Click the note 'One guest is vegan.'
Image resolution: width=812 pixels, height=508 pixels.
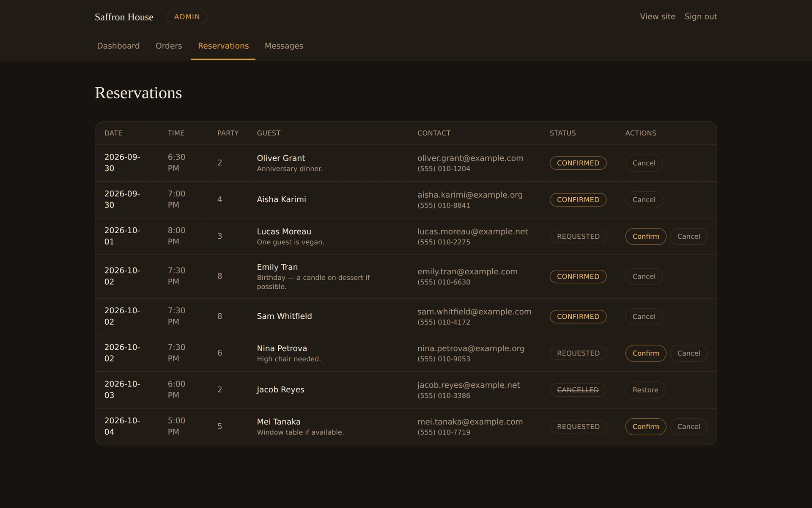pyautogui.click(x=291, y=242)
